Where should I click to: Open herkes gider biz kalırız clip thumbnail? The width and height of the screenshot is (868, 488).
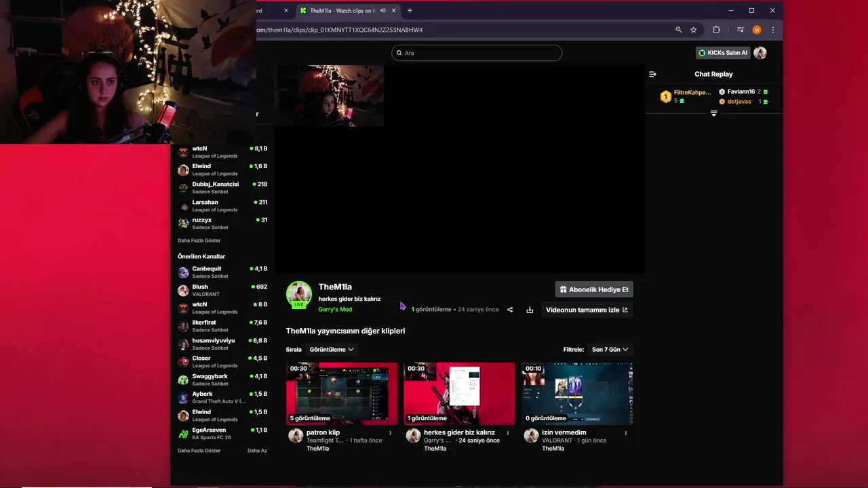(459, 394)
